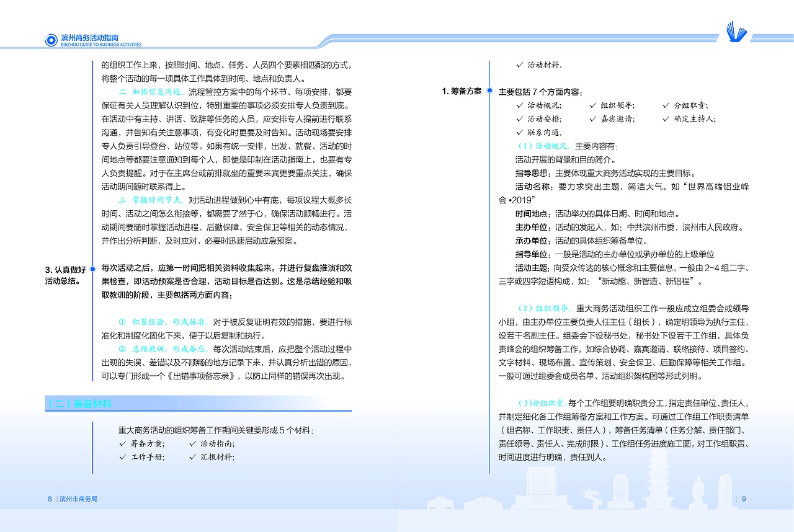This screenshot has width=794, height=532.
Task: Click the checkmark before 筹备方案
Action: tap(123, 444)
